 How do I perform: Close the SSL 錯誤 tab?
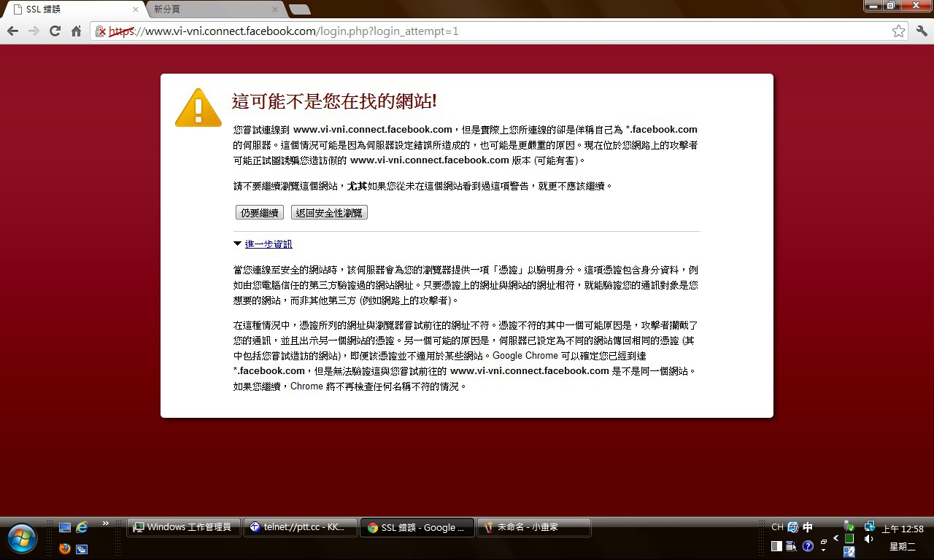(136, 9)
